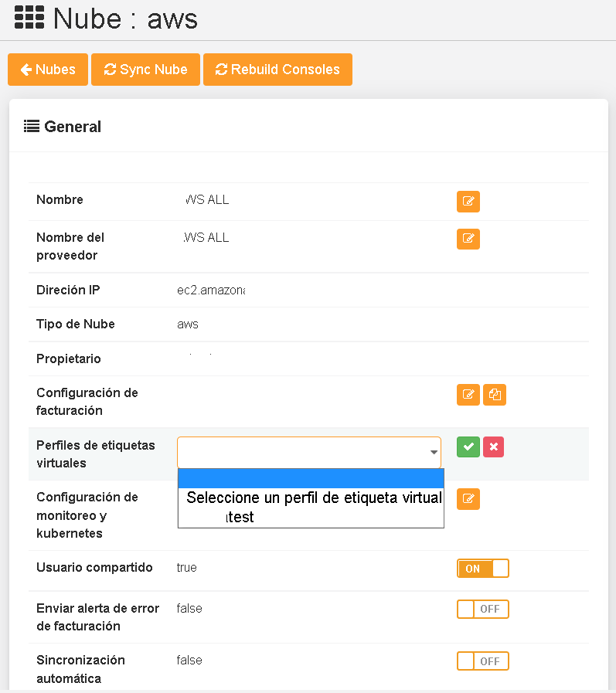Choose 'Seleccione un perfil de etiqueta virtual' option
This screenshot has width=616, height=693.
tap(311, 498)
